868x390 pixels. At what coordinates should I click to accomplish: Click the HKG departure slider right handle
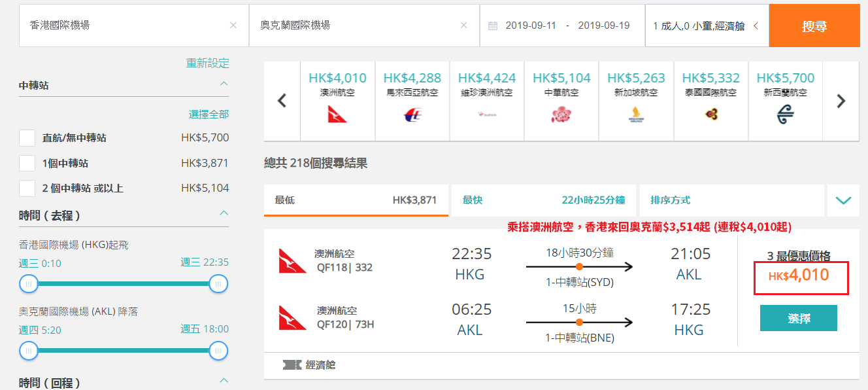pos(218,284)
